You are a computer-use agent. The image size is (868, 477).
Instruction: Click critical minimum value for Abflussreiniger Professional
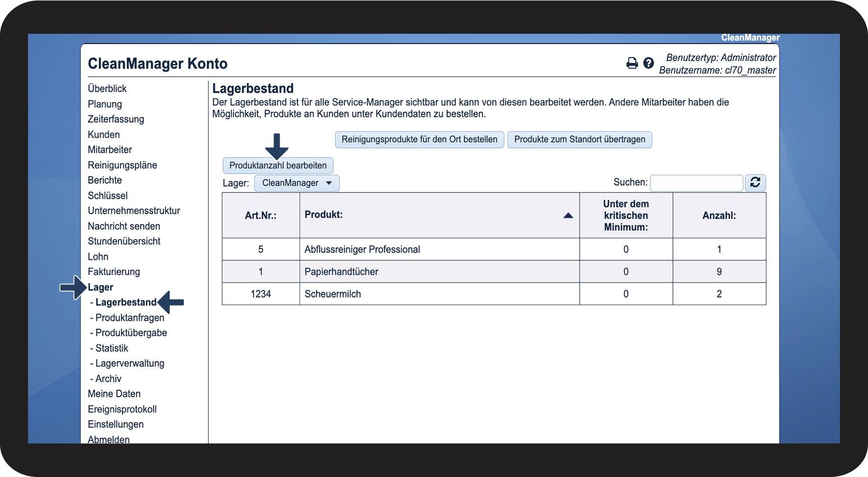626,250
